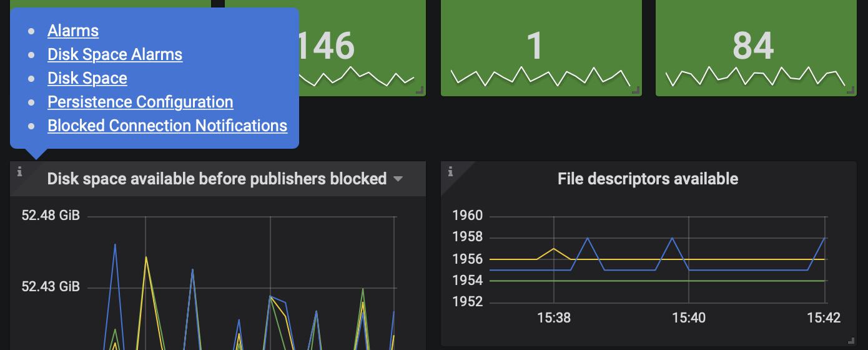Viewport: 868px width, 350px height.
Task: Open the Disk Space documentation link
Action: (87, 78)
